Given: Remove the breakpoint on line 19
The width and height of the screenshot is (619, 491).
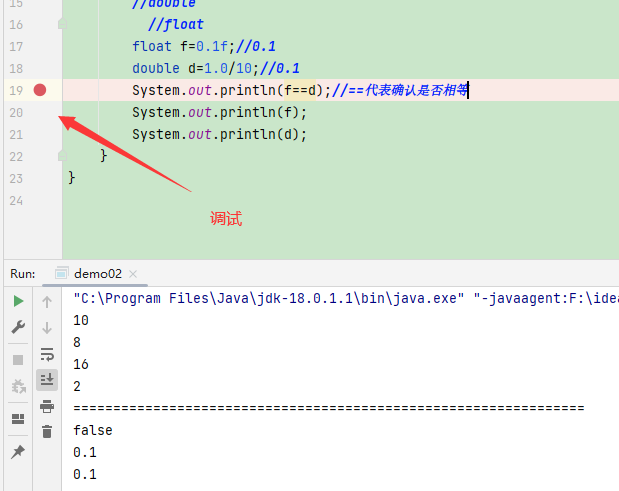Looking at the screenshot, I should 40,90.
